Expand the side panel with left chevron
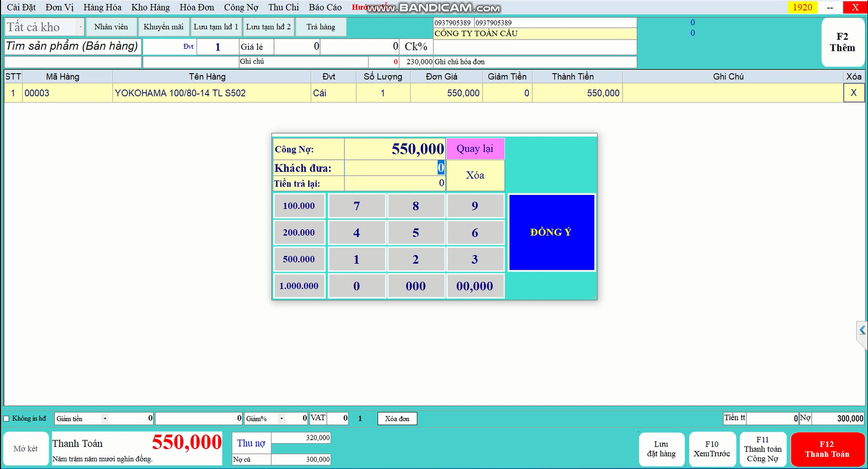Screen dimensions: 868x469 [x=862, y=331]
